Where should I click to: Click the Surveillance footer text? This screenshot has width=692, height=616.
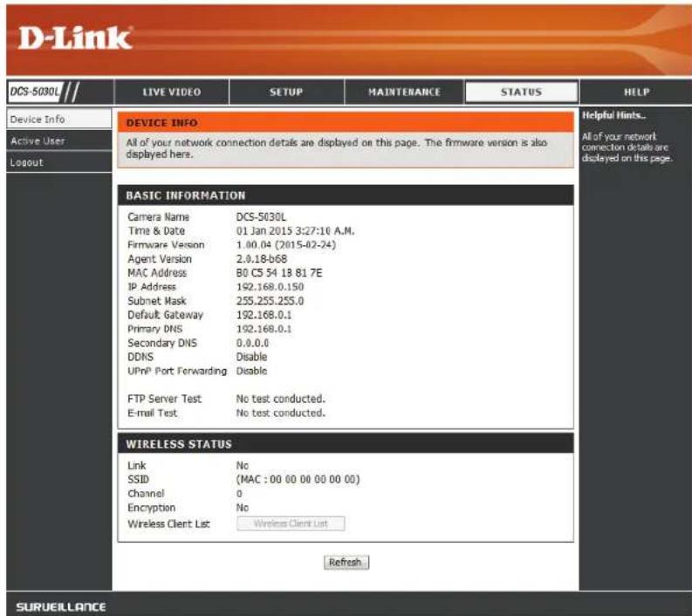tap(61, 606)
